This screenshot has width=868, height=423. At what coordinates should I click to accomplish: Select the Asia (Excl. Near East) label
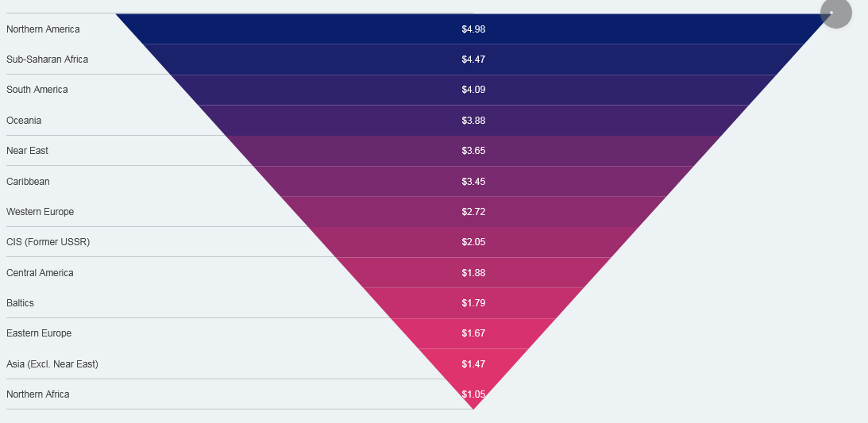(x=52, y=364)
